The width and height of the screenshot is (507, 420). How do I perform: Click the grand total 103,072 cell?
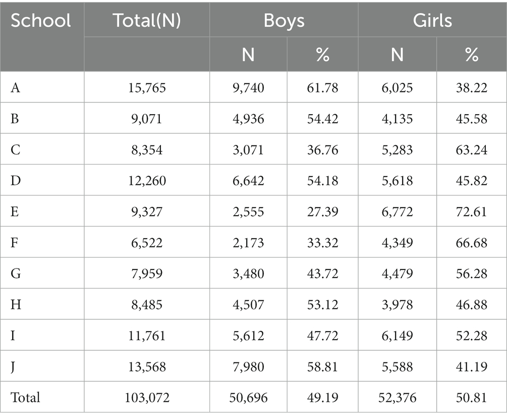[x=147, y=398]
